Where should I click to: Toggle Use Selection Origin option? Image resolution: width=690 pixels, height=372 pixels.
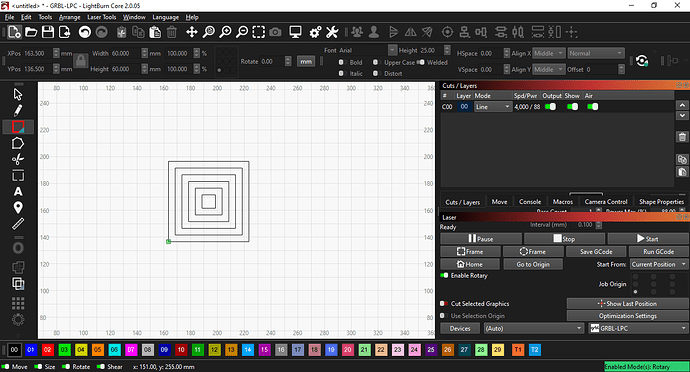click(x=443, y=316)
